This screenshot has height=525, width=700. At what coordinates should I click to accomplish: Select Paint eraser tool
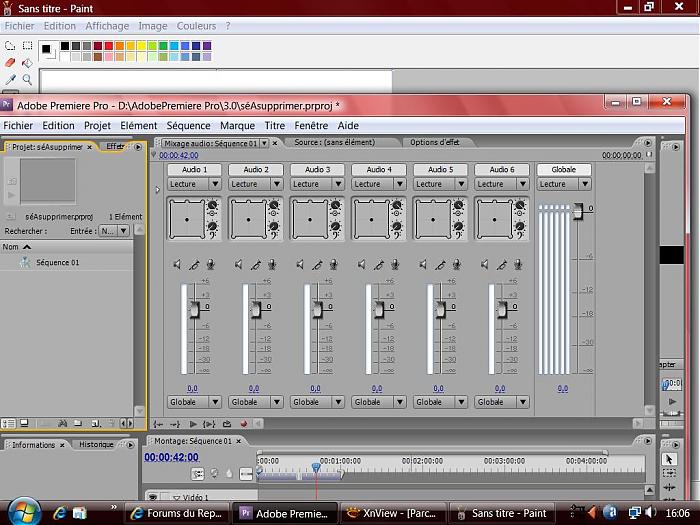click(x=10, y=63)
